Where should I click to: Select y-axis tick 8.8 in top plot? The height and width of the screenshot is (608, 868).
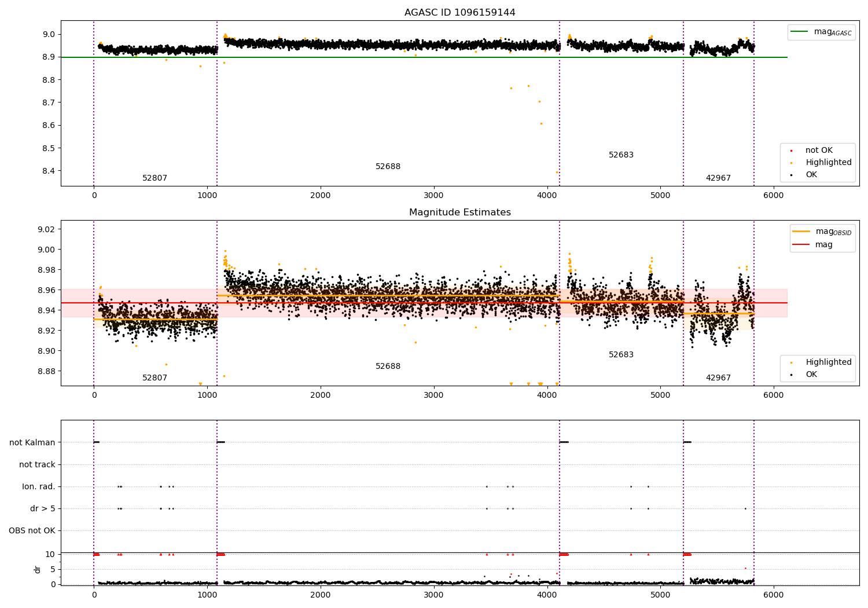[50, 80]
